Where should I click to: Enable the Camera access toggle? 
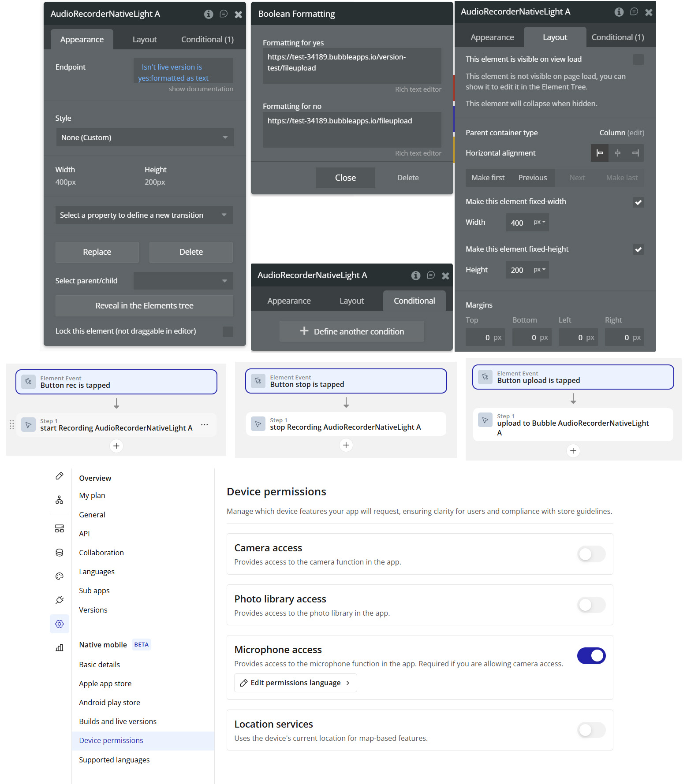(591, 554)
